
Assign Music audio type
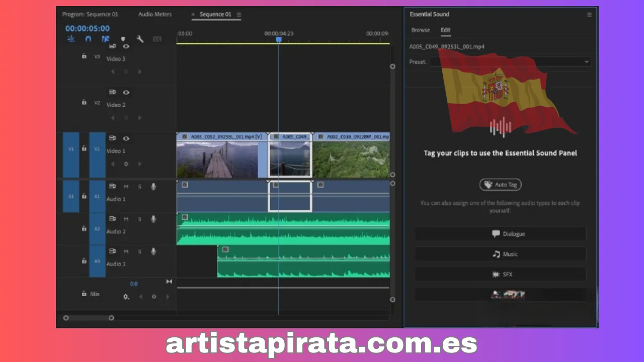(501, 254)
